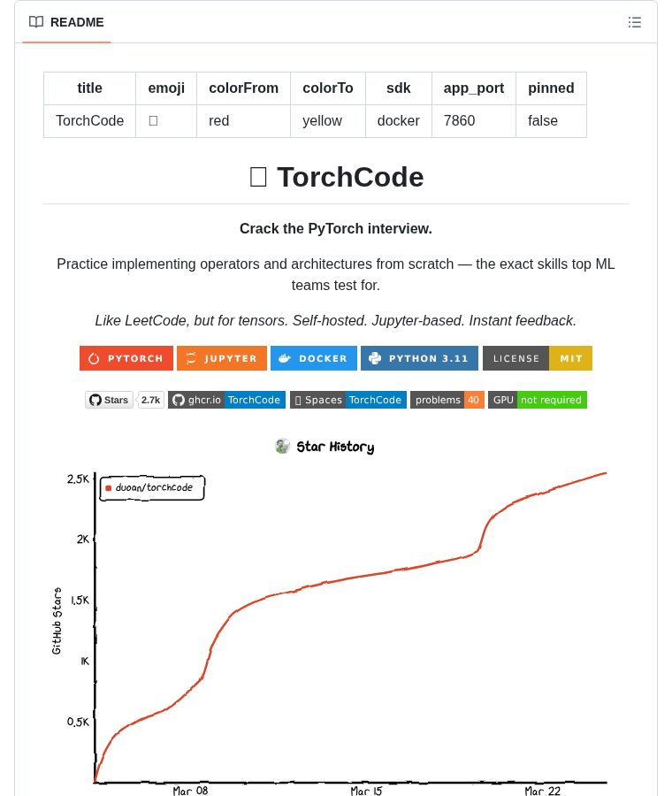Image resolution: width=672 pixels, height=796 pixels.
Task: Click the 2.7k star count
Action: pyautogui.click(x=150, y=400)
